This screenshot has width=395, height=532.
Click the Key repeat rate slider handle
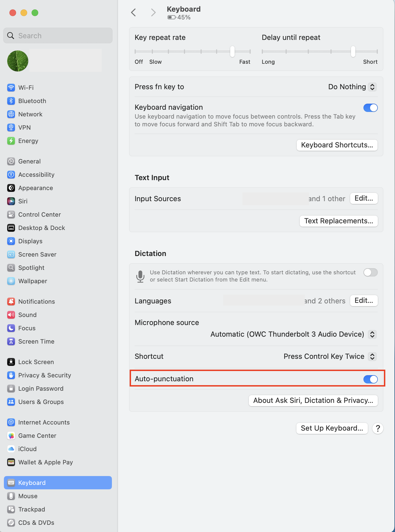[x=232, y=52]
